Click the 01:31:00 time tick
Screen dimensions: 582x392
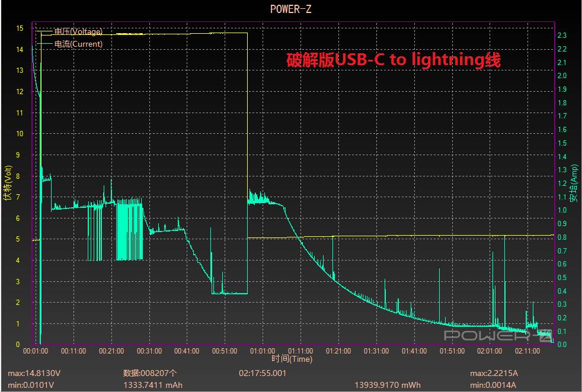[376, 351]
